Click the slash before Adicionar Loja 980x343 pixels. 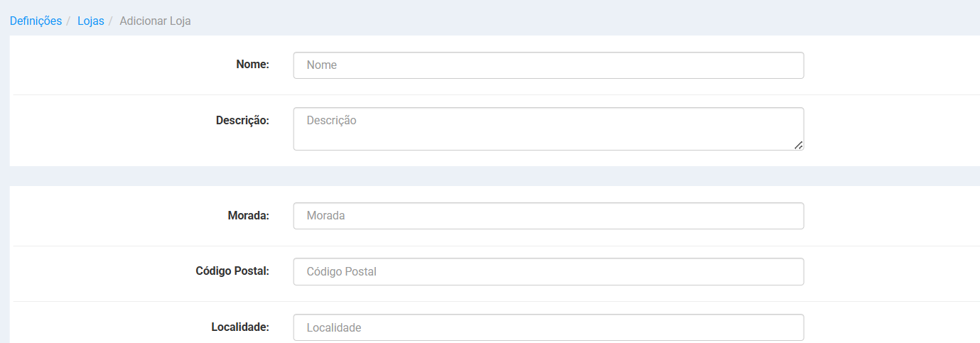112,21
